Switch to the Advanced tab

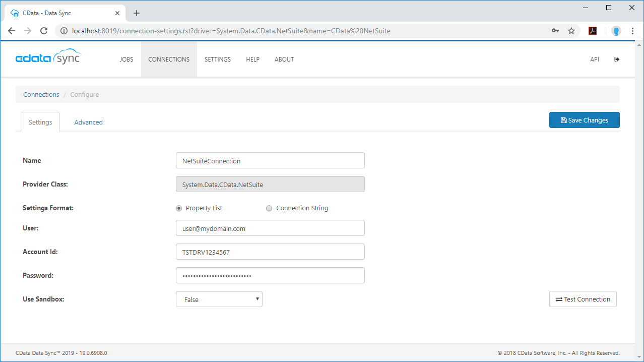click(88, 122)
